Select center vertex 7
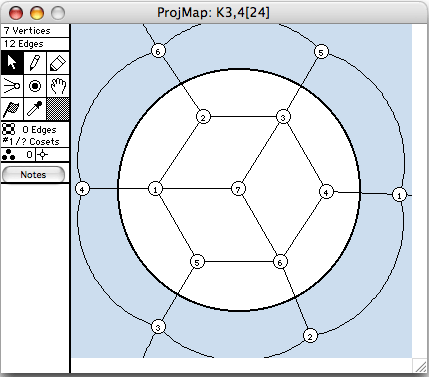 coord(238,189)
